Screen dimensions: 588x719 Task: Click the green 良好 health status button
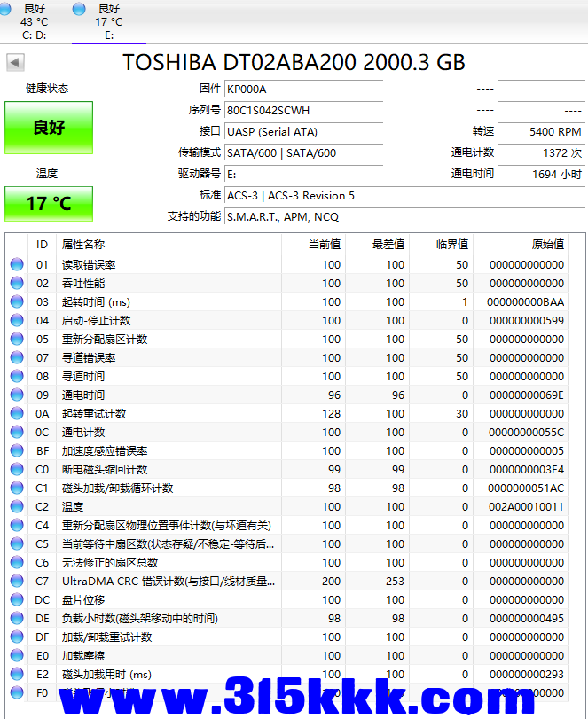pos(49,128)
